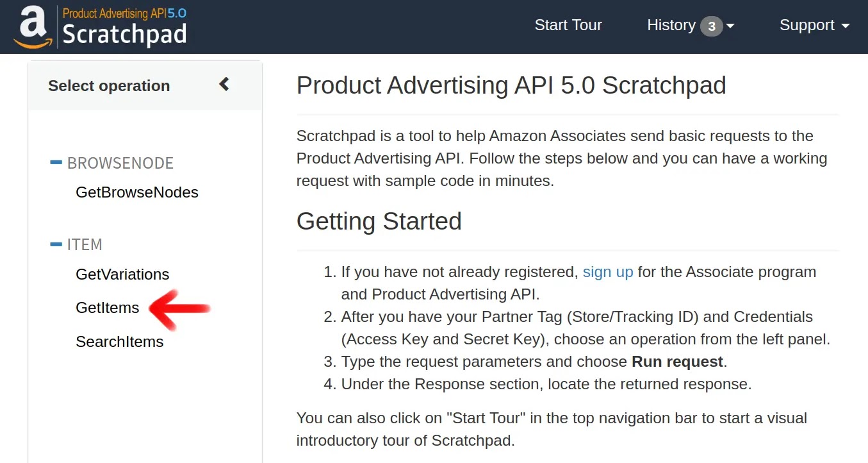Image resolution: width=868 pixels, height=463 pixels.
Task: Click the Scratchpad logo text
Action: pos(124,35)
